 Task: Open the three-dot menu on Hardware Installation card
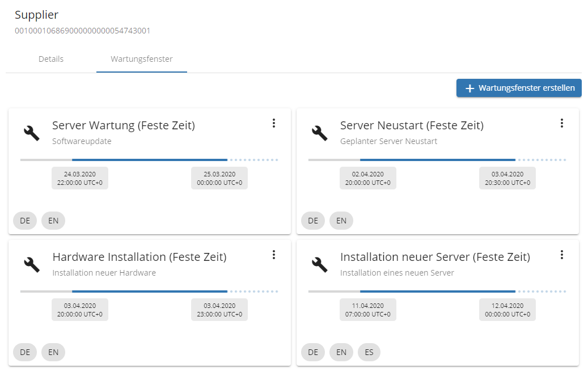274,255
